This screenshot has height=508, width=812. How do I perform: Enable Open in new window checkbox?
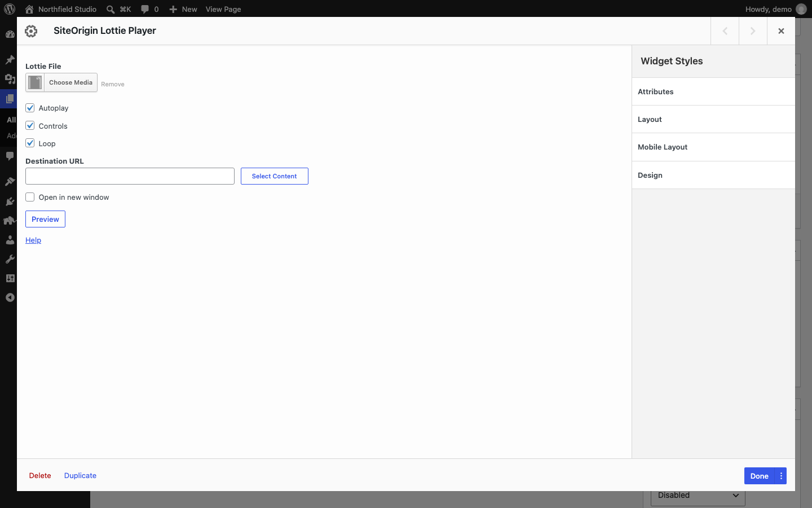coord(30,197)
